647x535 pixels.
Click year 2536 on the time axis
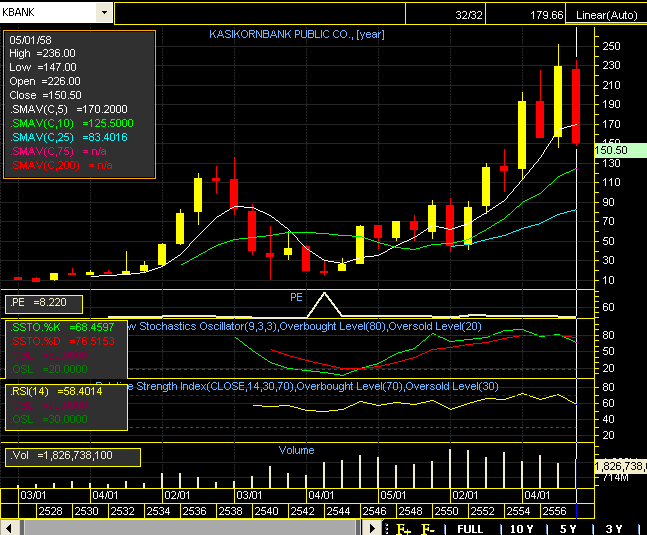(194, 511)
